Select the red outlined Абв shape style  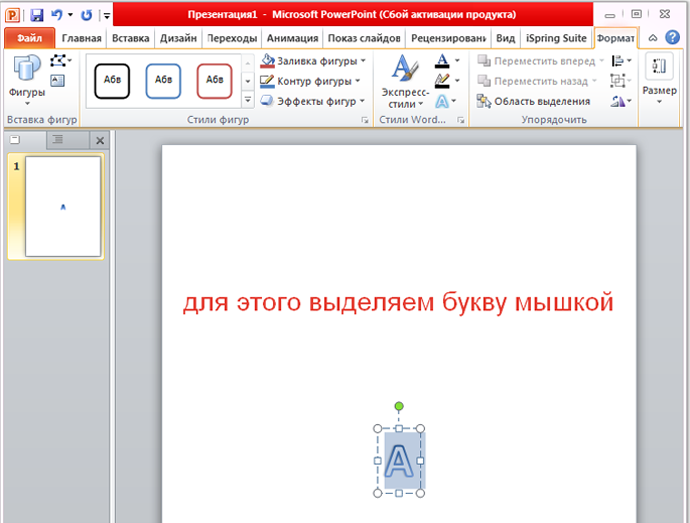tap(214, 81)
